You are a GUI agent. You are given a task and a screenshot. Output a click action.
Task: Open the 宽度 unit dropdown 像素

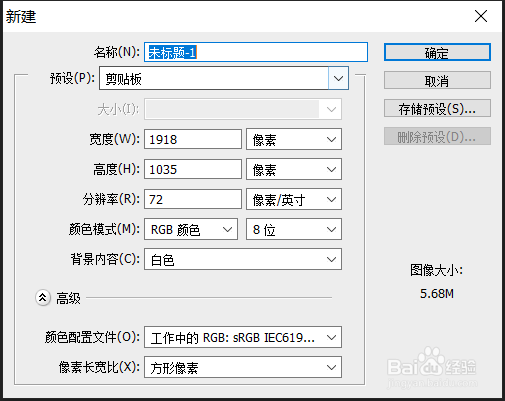tap(294, 139)
